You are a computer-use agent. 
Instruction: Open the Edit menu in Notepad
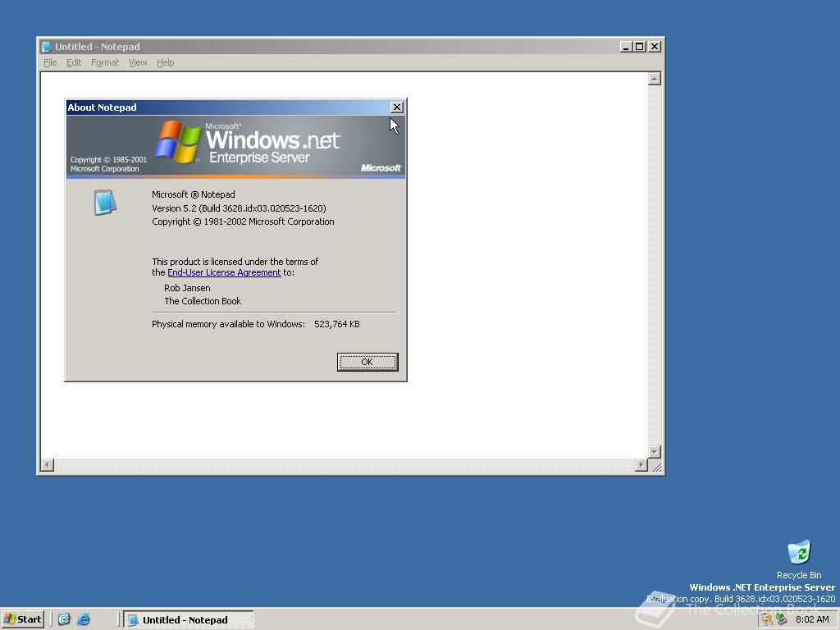tap(74, 62)
